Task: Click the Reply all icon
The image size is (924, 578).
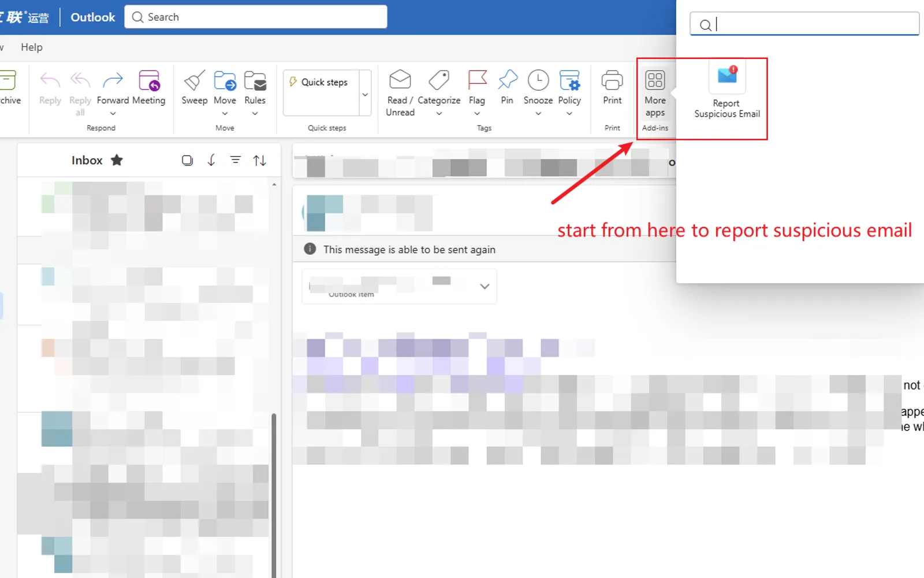Action: (x=80, y=81)
